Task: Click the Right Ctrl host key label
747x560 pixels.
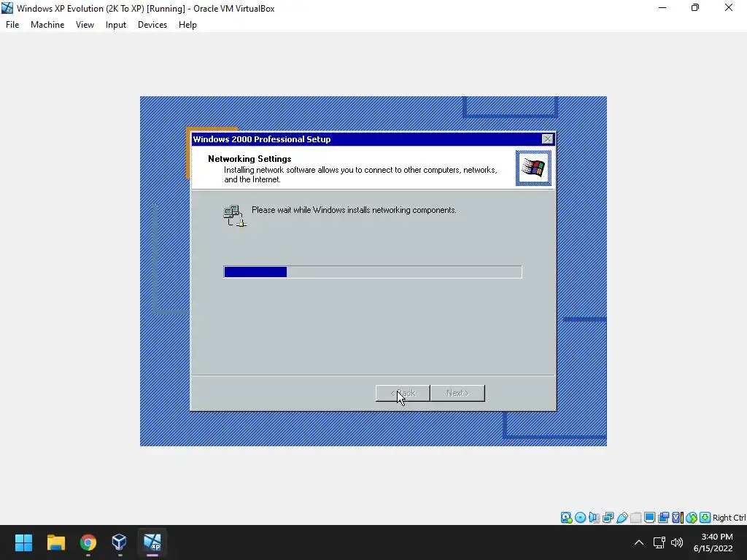Action: pyautogui.click(x=729, y=518)
